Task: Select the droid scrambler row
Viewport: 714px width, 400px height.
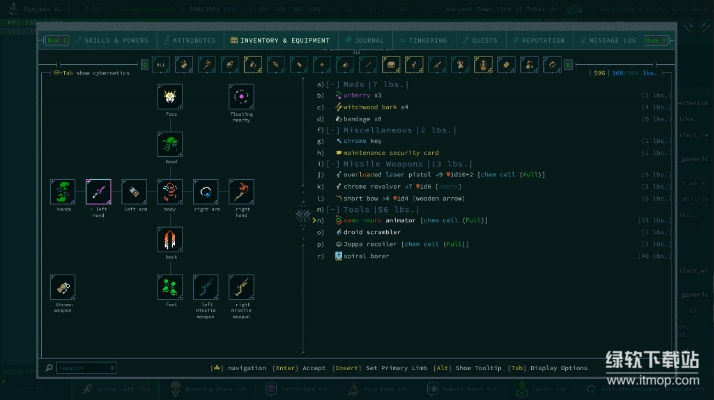Action: click(494, 232)
